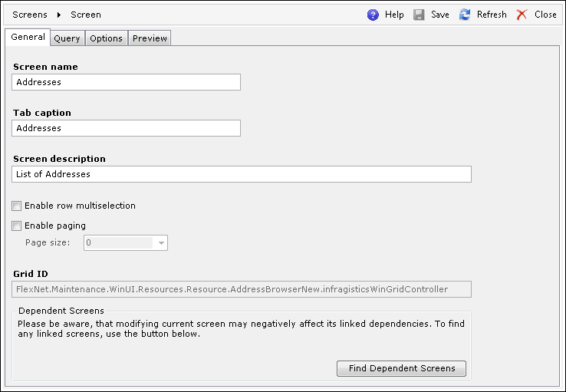
Task: Enable row multiselection checkbox
Action: pyautogui.click(x=17, y=206)
